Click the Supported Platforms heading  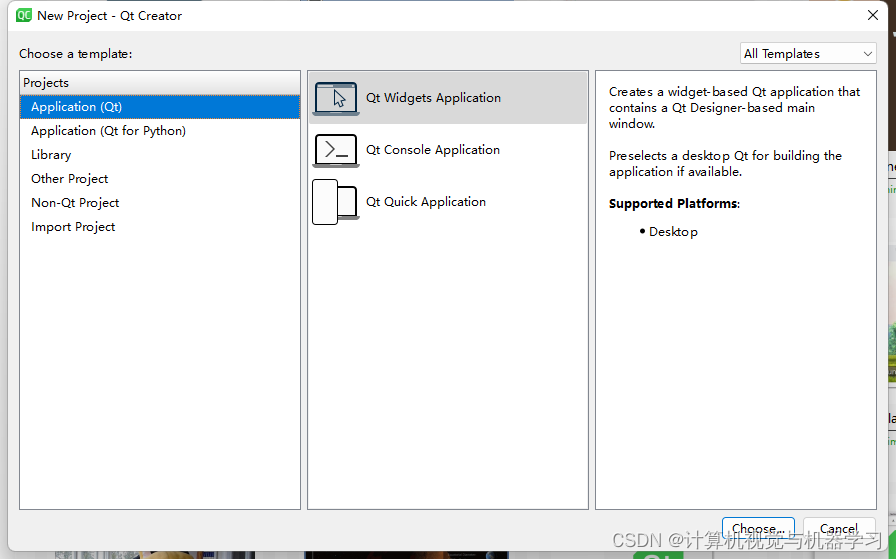coord(674,203)
